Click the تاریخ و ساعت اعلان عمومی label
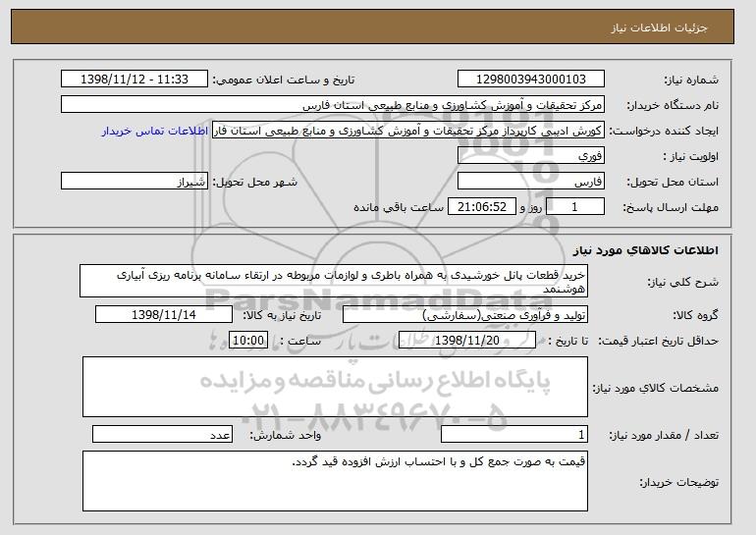 [284, 80]
